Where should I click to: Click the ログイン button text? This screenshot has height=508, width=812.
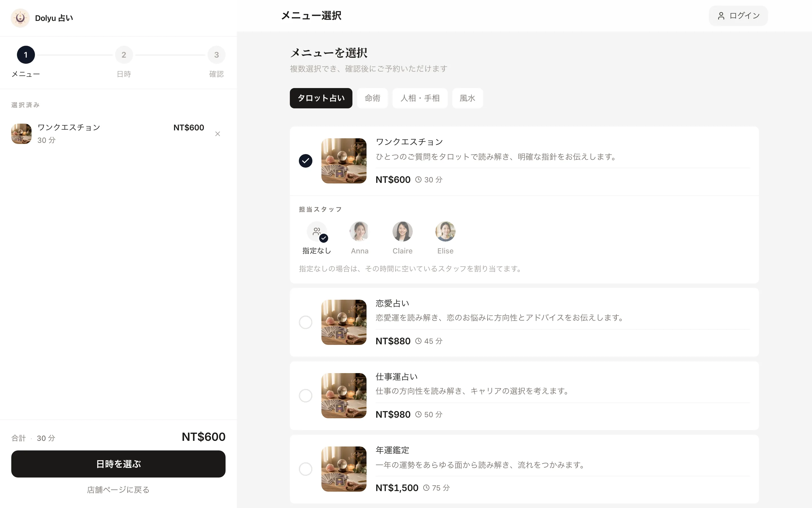click(x=745, y=16)
